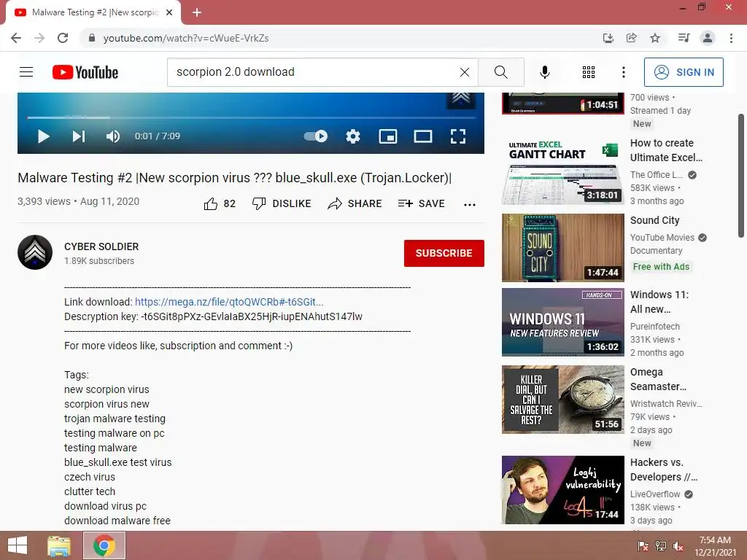The width and height of the screenshot is (747, 560).
Task: Open video player settings gear
Action: coord(353,136)
